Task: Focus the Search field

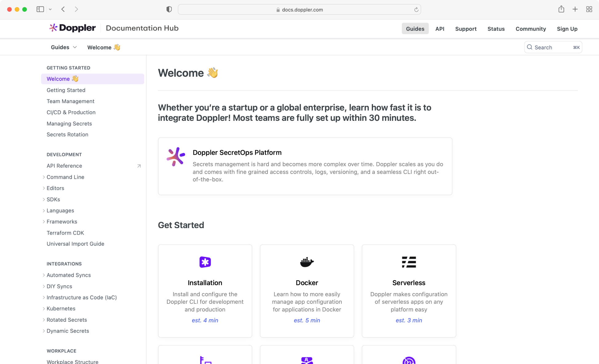Action: coord(553,47)
